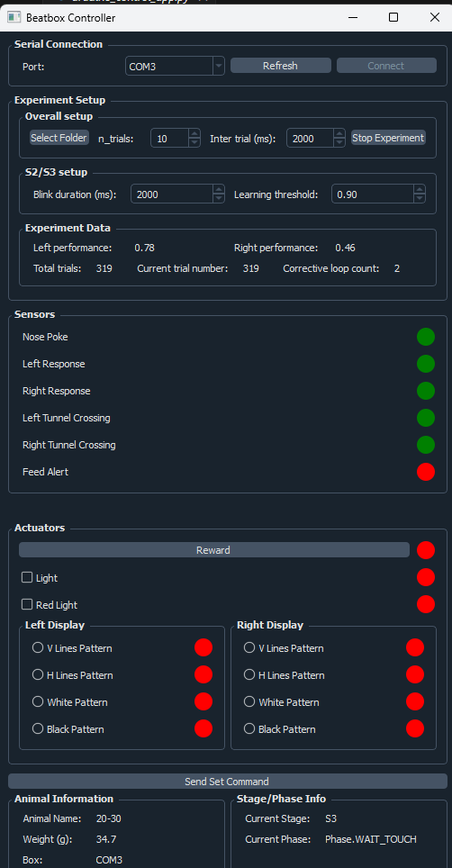Click the Connect button
The height and width of the screenshot is (868, 452).
tap(386, 66)
